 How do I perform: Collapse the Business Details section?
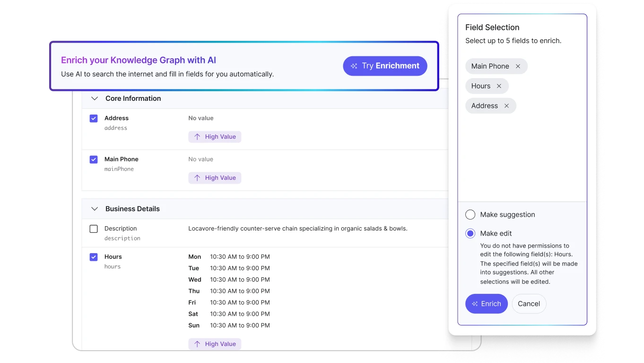(x=95, y=209)
